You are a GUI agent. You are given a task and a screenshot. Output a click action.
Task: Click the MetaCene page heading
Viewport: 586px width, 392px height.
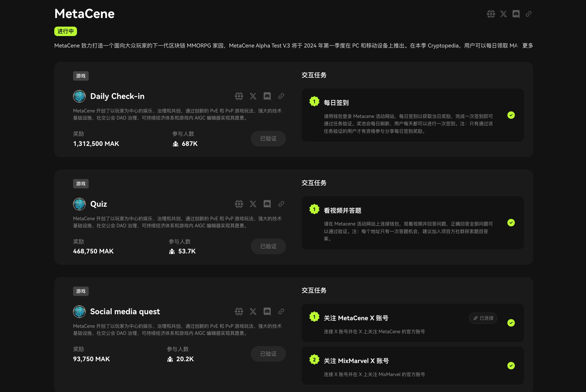click(x=84, y=14)
